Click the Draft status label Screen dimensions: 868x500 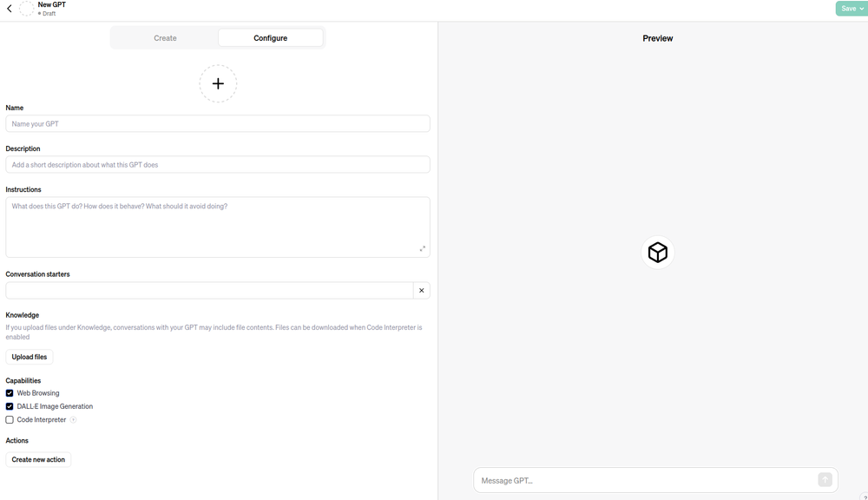pyautogui.click(x=49, y=13)
